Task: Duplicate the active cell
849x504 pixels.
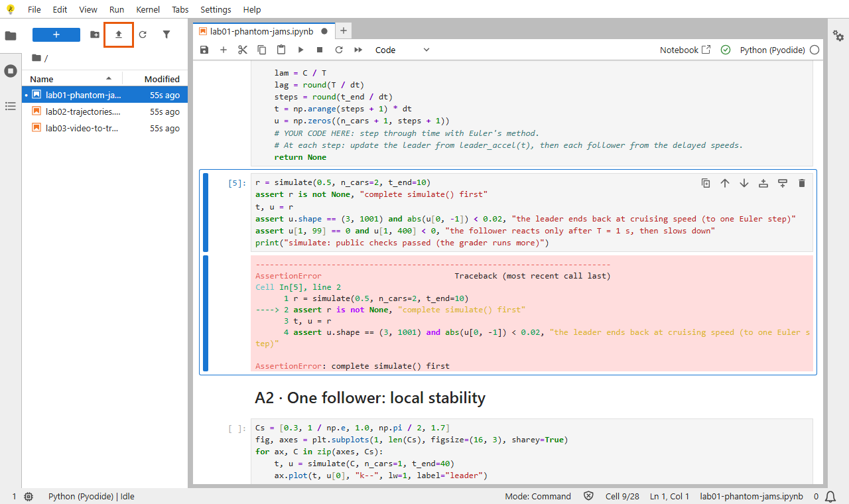Action: pos(706,183)
